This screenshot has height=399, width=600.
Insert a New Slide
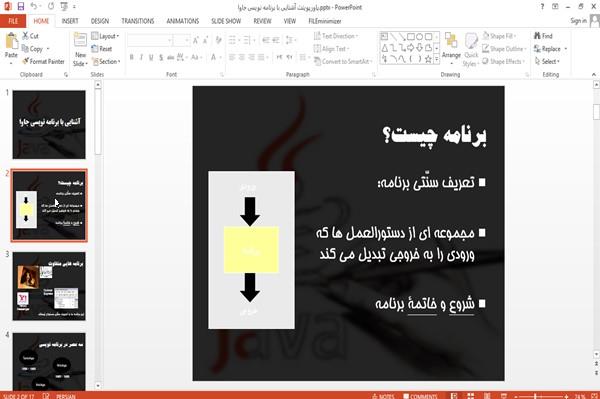(x=80, y=50)
